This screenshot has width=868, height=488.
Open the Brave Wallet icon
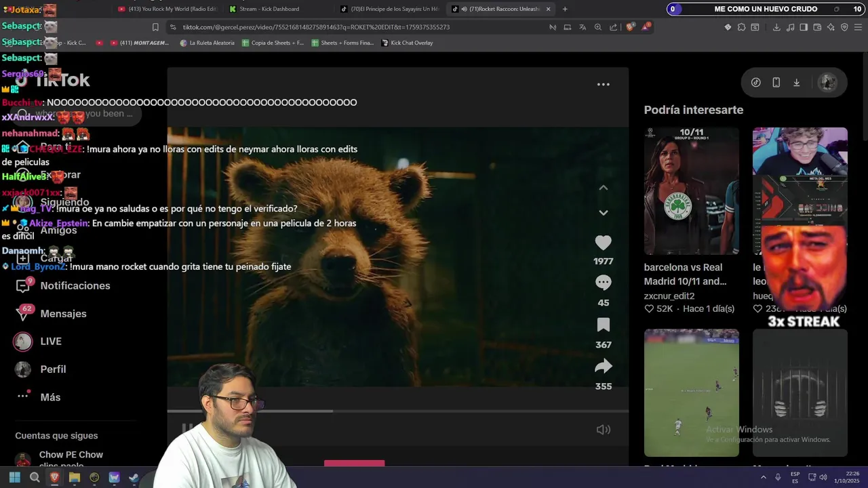[817, 27]
